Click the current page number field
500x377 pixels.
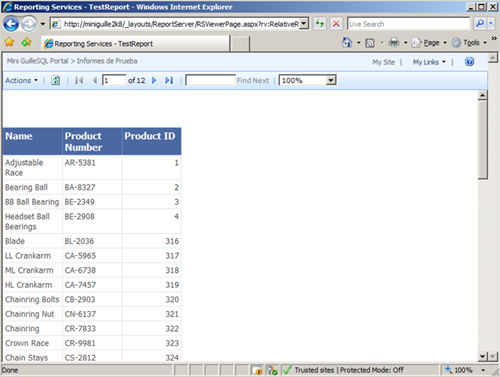(x=114, y=80)
